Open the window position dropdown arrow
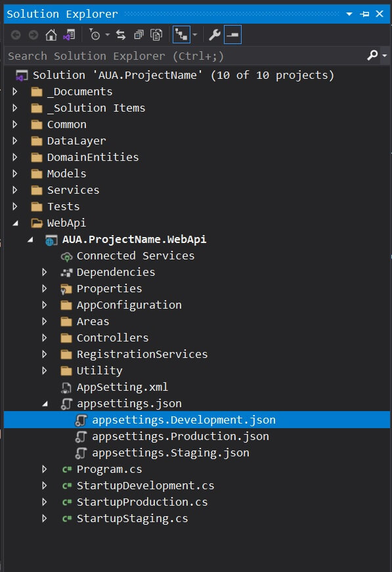 [x=349, y=14]
